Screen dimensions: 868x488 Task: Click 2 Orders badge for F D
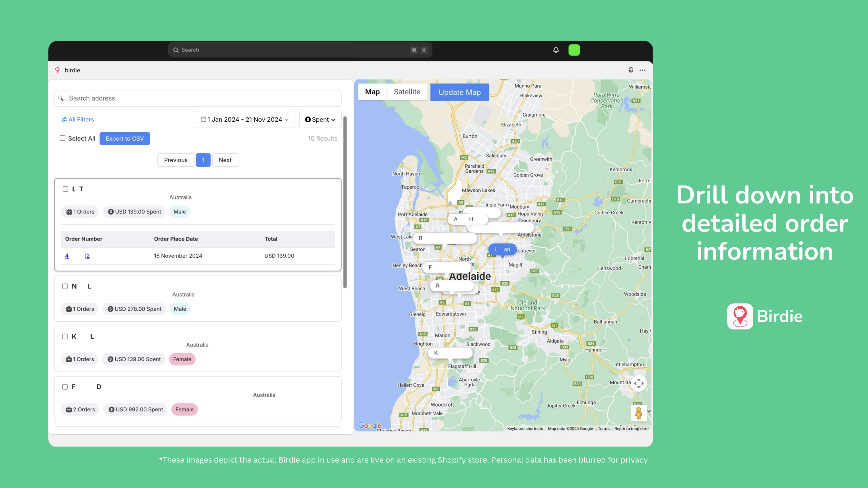click(81, 409)
